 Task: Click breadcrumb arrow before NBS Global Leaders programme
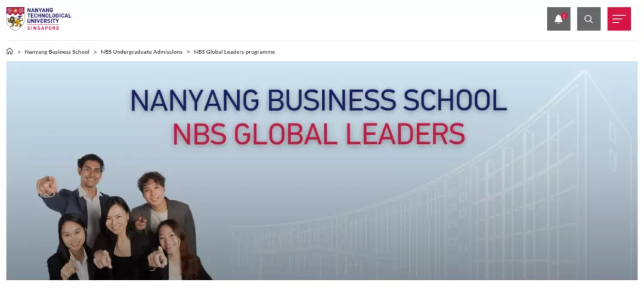click(x=188, y=52)
